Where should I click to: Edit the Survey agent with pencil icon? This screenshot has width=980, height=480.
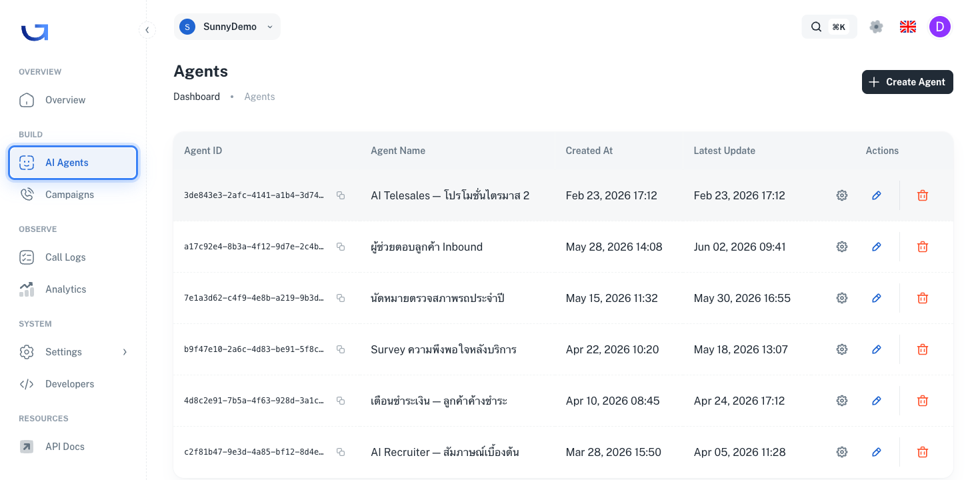(877, 349)
